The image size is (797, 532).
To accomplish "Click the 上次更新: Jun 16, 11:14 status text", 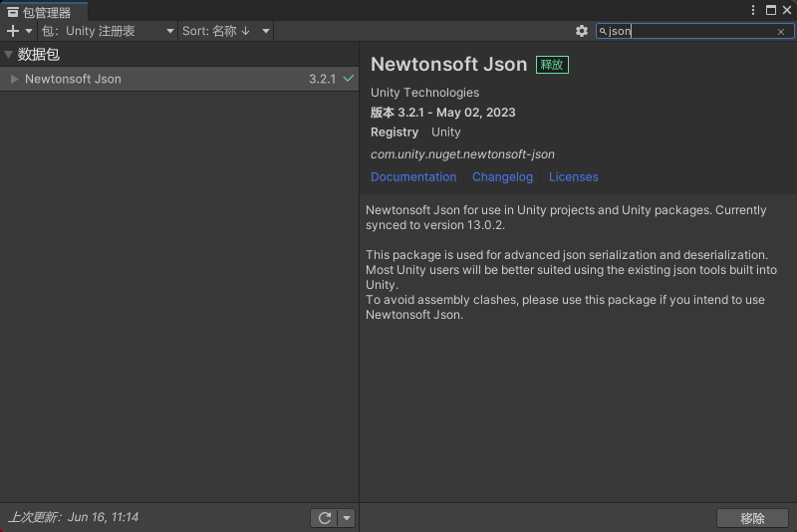I will (x=73, y=517).
